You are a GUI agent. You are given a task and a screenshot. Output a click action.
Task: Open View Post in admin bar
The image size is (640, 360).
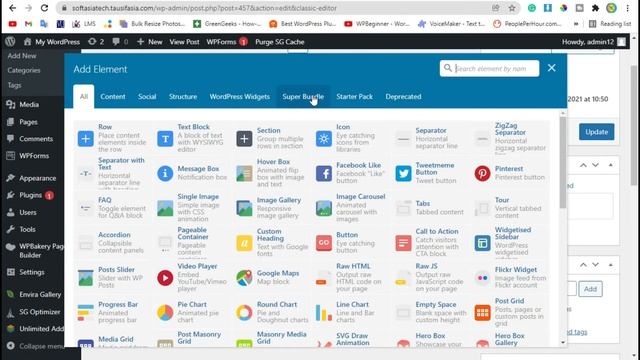click(x=184, y=42)
